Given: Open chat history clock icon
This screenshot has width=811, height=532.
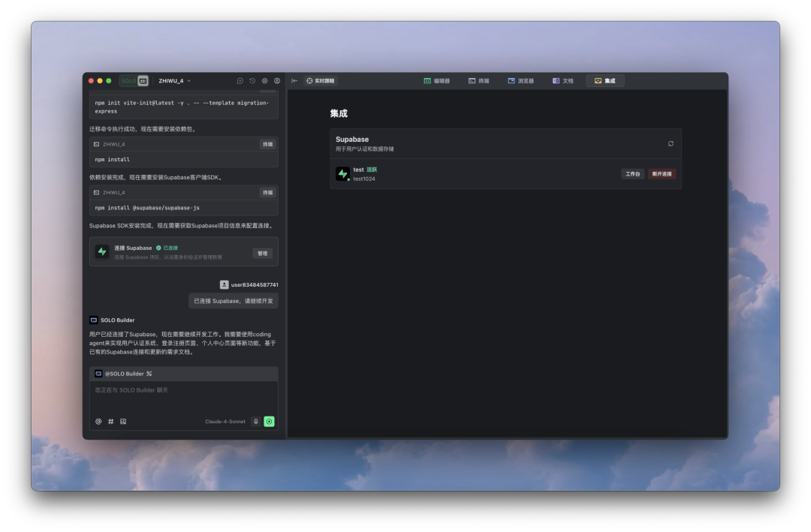Looking at the screenshot, I should click(x=252, y=80).
